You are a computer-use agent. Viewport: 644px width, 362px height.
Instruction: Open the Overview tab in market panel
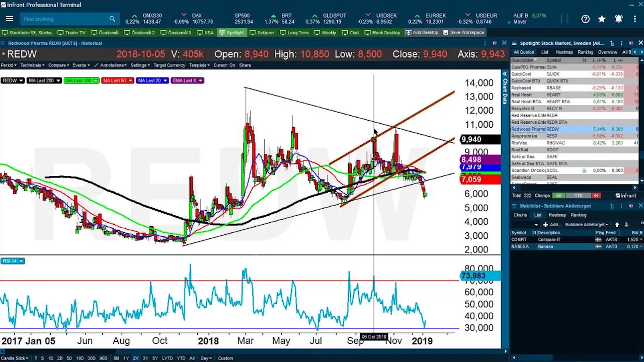(607, 52)
